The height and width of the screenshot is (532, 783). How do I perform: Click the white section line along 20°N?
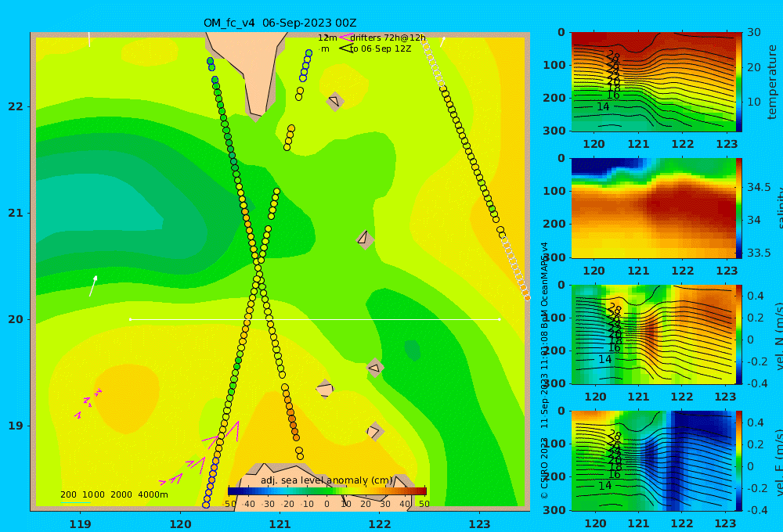click(315, 319)
